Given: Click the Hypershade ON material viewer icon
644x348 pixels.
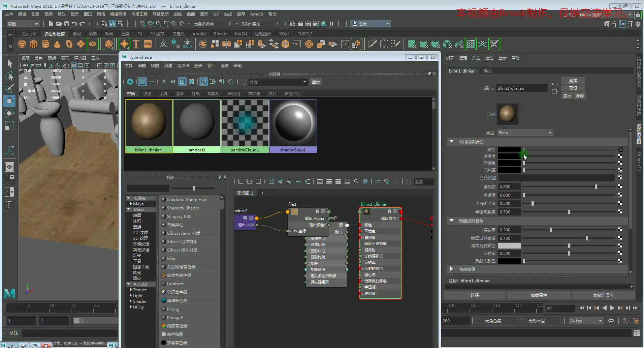Looking at the screenshot, I should pyautogui.click(x=130, y=82).
